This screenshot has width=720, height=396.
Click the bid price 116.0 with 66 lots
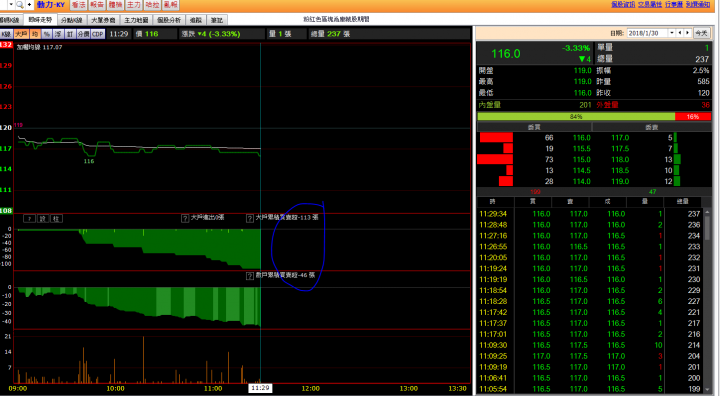[581, 138]
